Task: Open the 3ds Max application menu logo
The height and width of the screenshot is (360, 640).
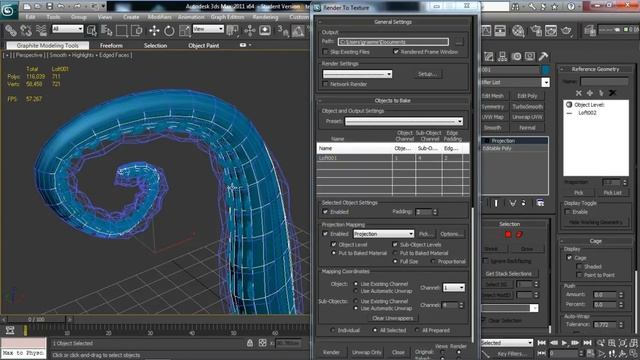Action: coord(8,10)
